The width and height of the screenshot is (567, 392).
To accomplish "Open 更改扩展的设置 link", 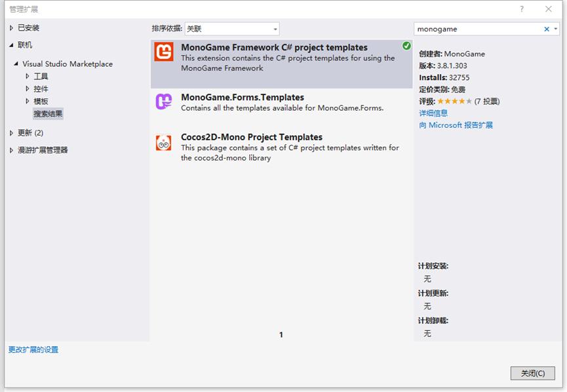I will (33, 349).
